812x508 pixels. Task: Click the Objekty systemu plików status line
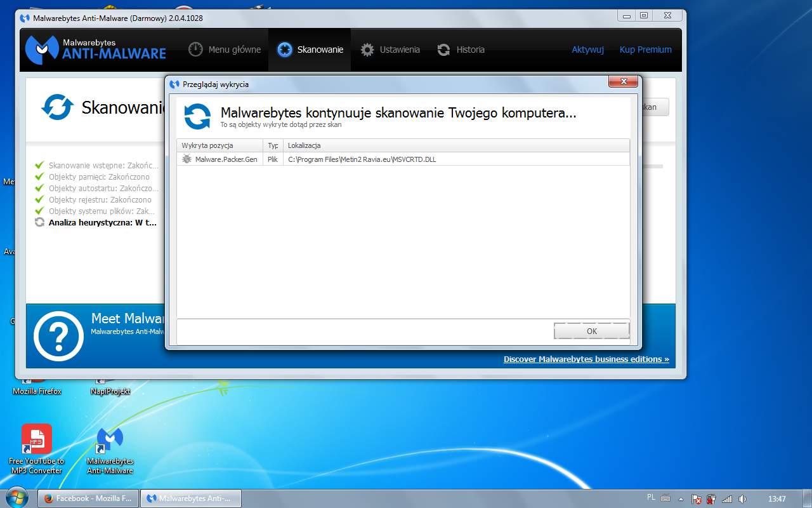[95, 211]
